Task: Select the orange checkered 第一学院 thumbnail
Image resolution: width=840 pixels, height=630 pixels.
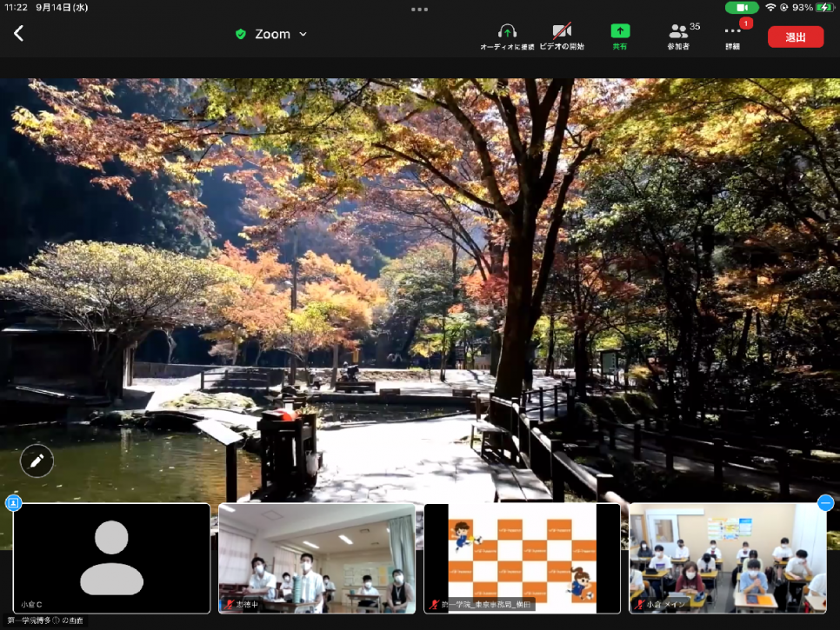Action: tap(522, 558)
